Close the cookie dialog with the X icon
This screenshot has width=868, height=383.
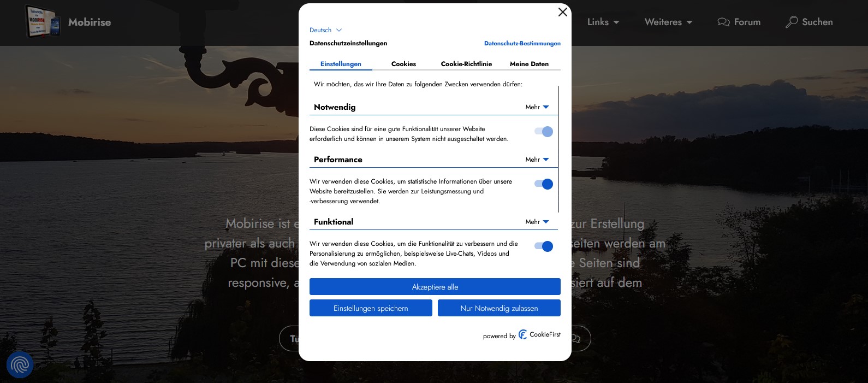click(x=563, y=12)
